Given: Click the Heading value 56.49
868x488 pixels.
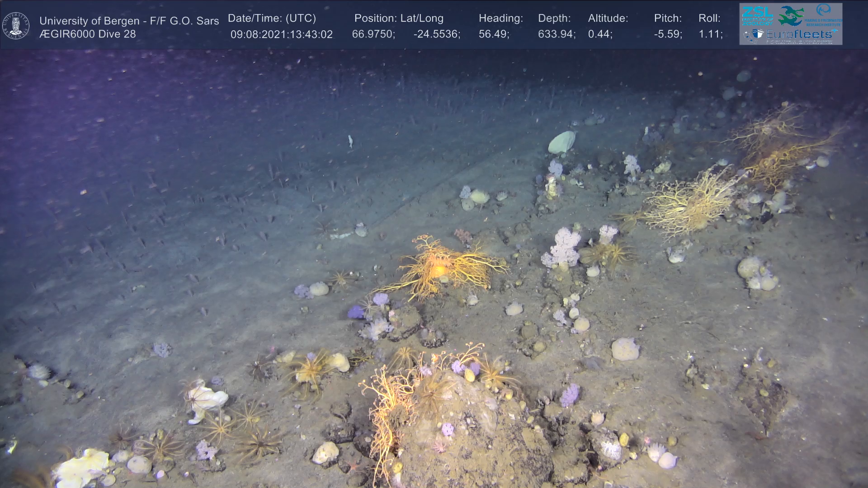Looking at the screenshot, I should click(494, 34).
